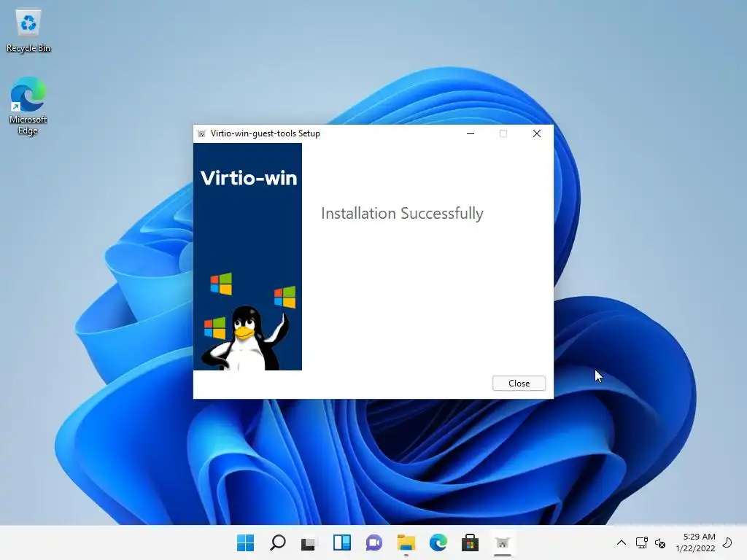Image resolution: width=747 pixels, height=560 pixels.
Task: Click the network status tray icon
Action: pyautogui.click(x=642, y=542)
